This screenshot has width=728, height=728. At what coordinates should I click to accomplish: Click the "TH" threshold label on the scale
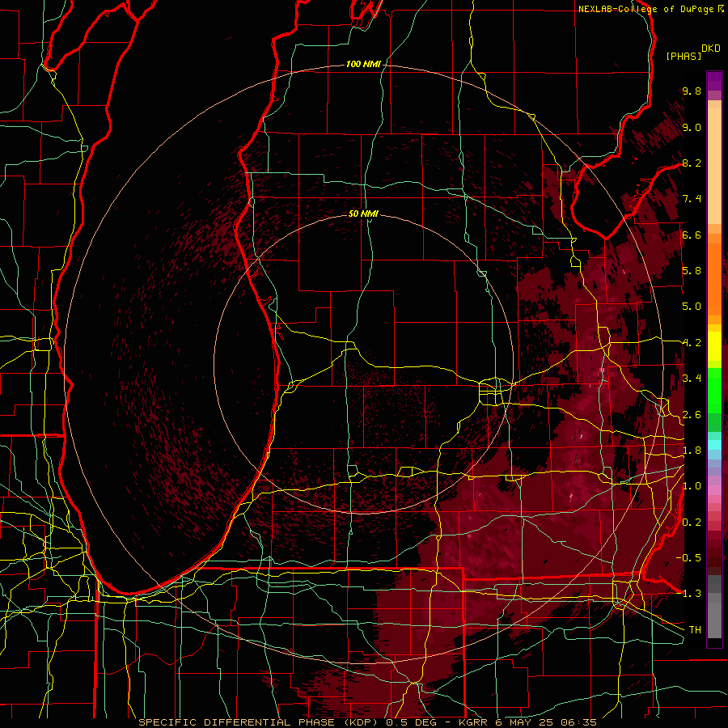coord(695,629)
